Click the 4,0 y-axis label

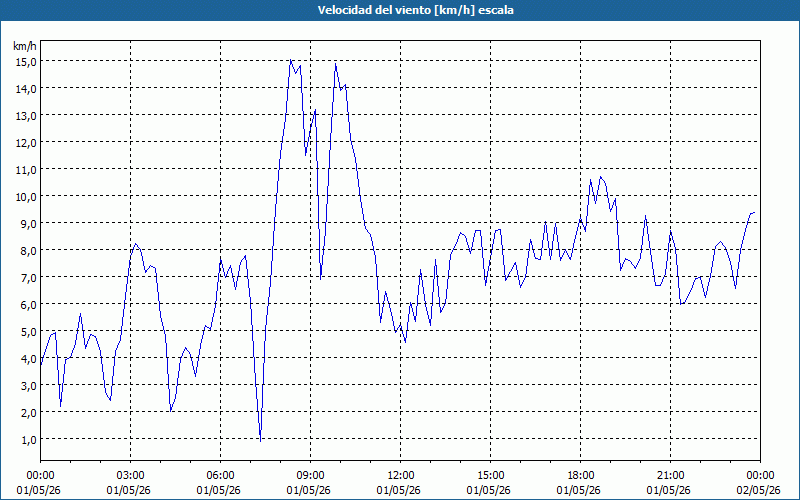pyautogui.click(x=29, y=359)
